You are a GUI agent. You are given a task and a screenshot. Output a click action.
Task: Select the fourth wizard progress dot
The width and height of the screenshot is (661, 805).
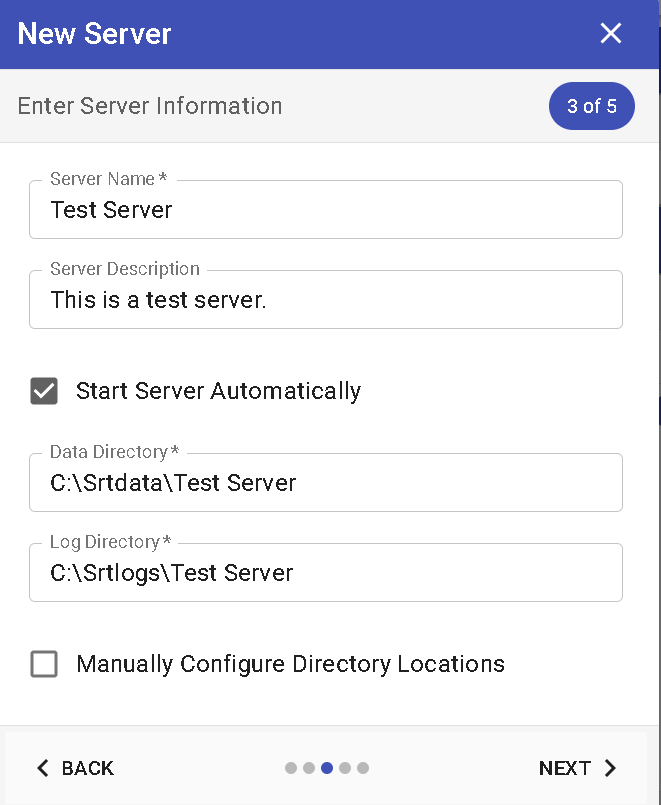(344, 768)
